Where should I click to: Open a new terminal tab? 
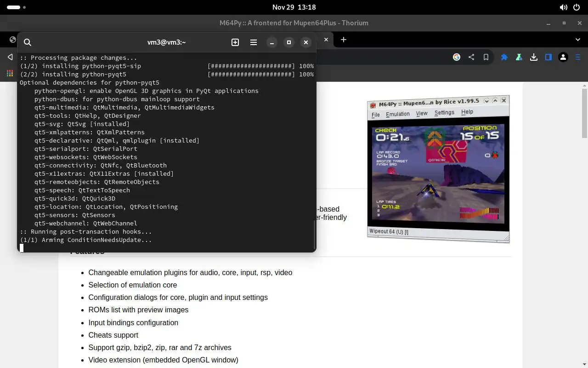click(x=235, y=42)
